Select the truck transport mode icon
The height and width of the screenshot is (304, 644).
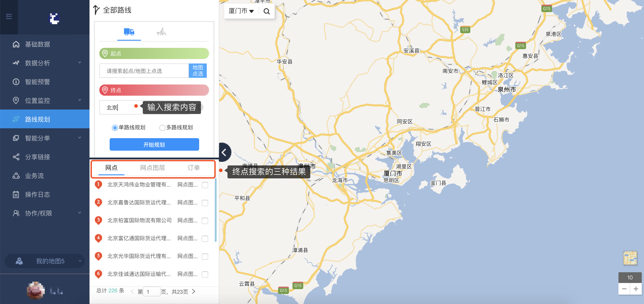129,32
